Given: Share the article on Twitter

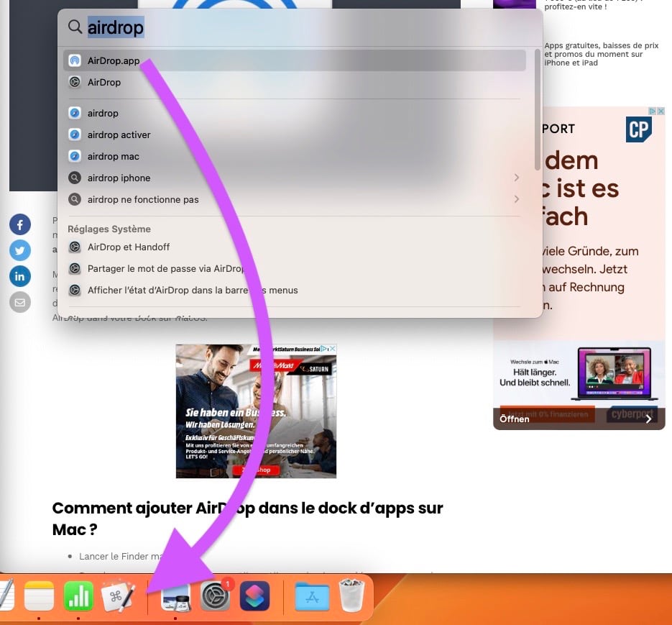Looking at the screenshot, I should pyautogui.click(x=20, y=250).
